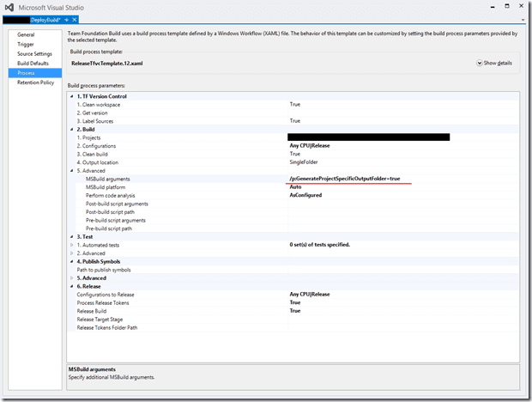Expand the 2. Advanced test row
The height and width of the screenshot is (402, 532).
(x=71, y=253)
